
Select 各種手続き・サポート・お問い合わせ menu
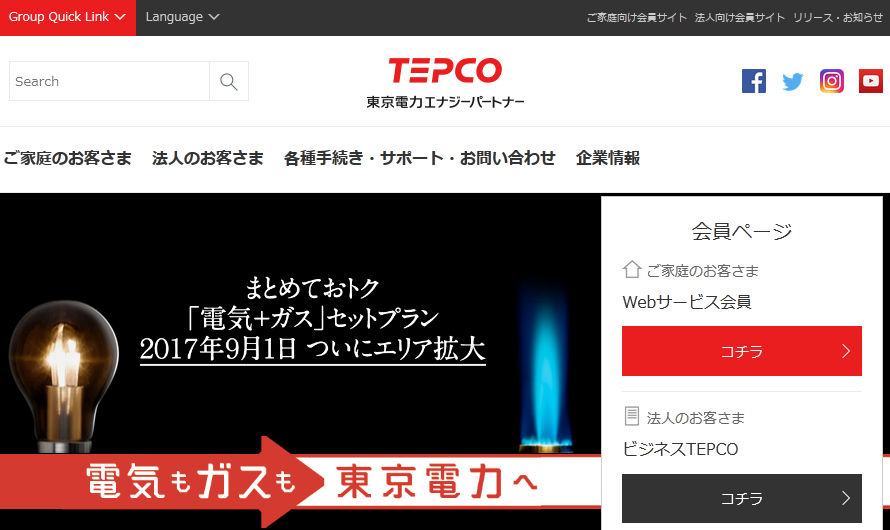point(419,158)
